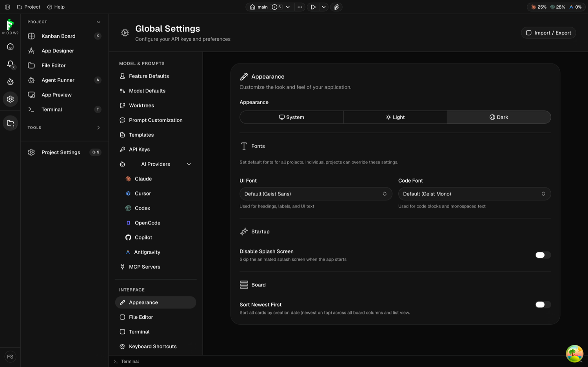Click the more options ellipsis button
This screenshot has height=367, width=588.
(300, 7)
